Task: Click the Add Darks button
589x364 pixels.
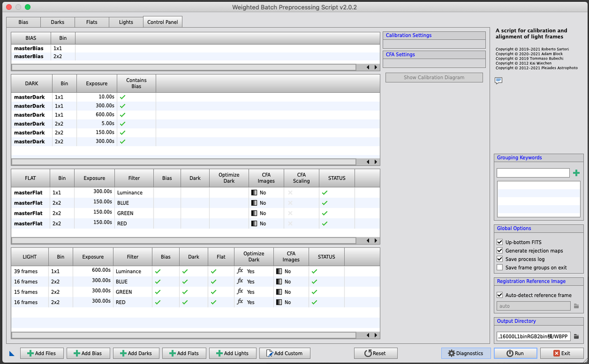Action: click(136, 353)
